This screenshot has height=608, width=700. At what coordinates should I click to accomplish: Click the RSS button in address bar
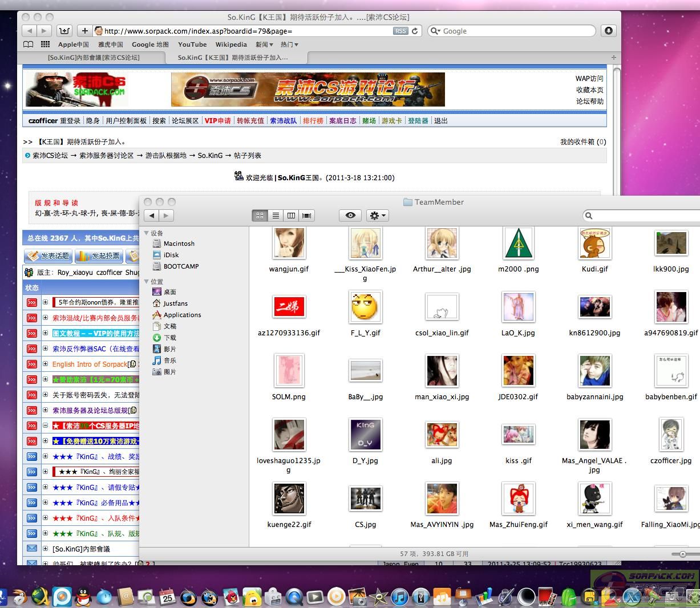400,31
